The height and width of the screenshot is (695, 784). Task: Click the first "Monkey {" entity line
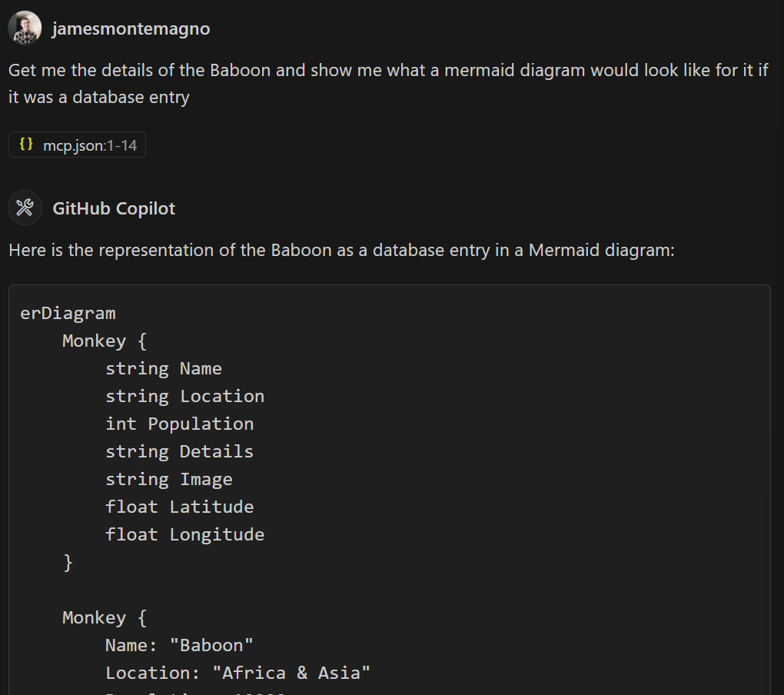click(x=104, y=341)
